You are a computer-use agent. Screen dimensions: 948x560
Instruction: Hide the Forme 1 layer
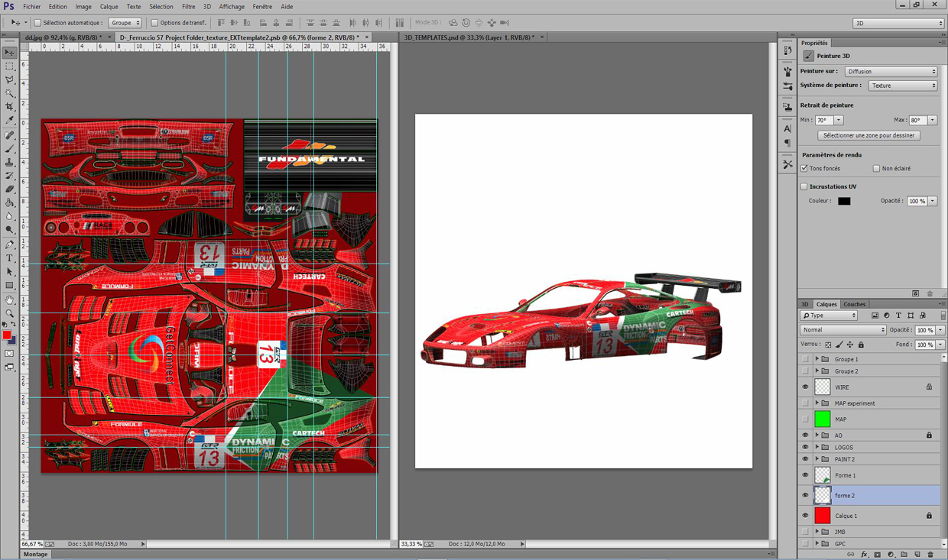[805, 475]
